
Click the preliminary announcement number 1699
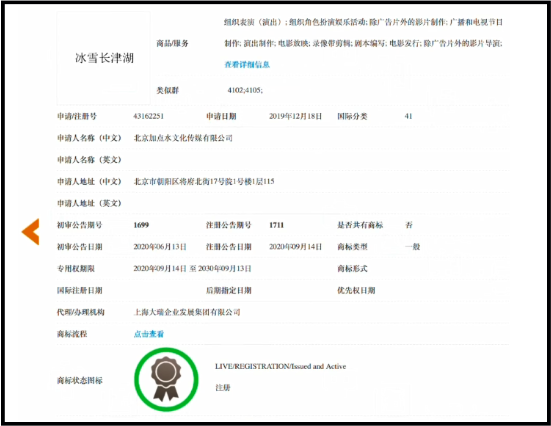[x=141, y=225]
